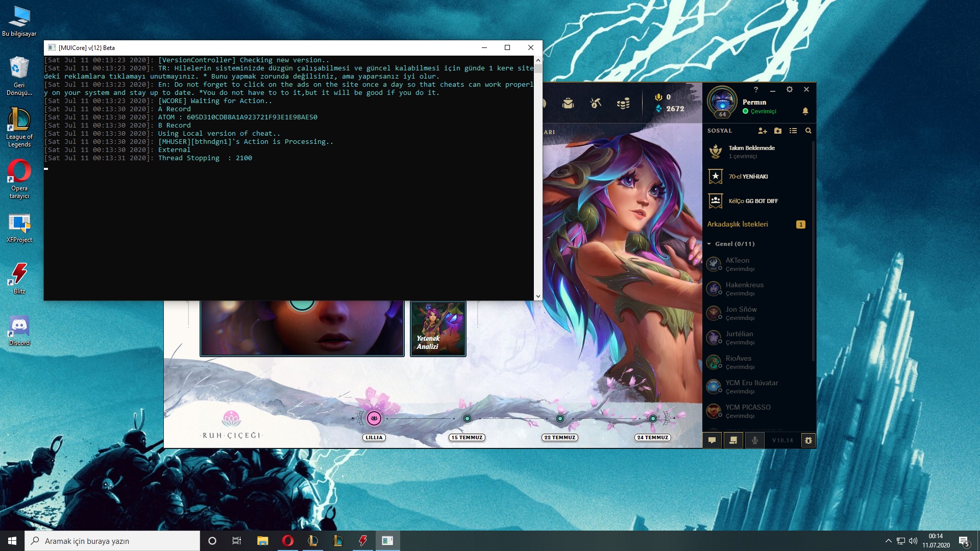Open Cortana circle in taskbar
This screenshot has height=551, width=980.
[212, 541]
